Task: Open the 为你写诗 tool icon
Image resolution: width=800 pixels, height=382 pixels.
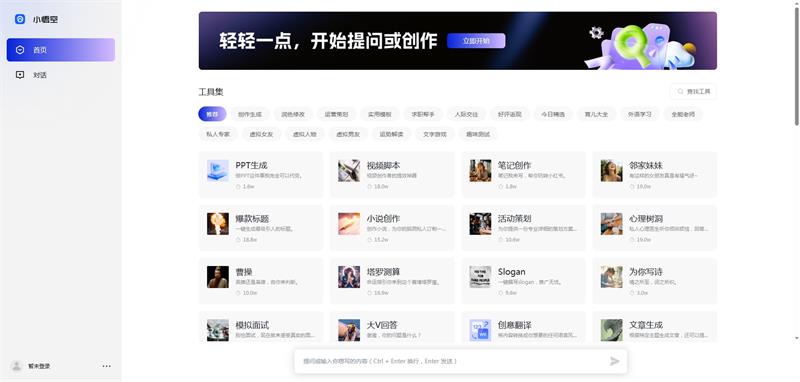Action: (611, 277)
